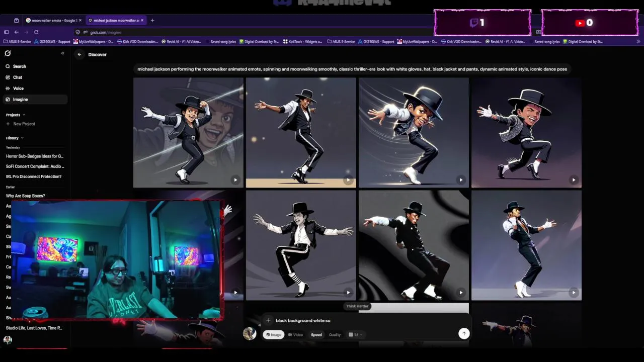Open the sparkly-jacket dancer thumbnail
The image size is (644, 362).
(x=526, y=133)
